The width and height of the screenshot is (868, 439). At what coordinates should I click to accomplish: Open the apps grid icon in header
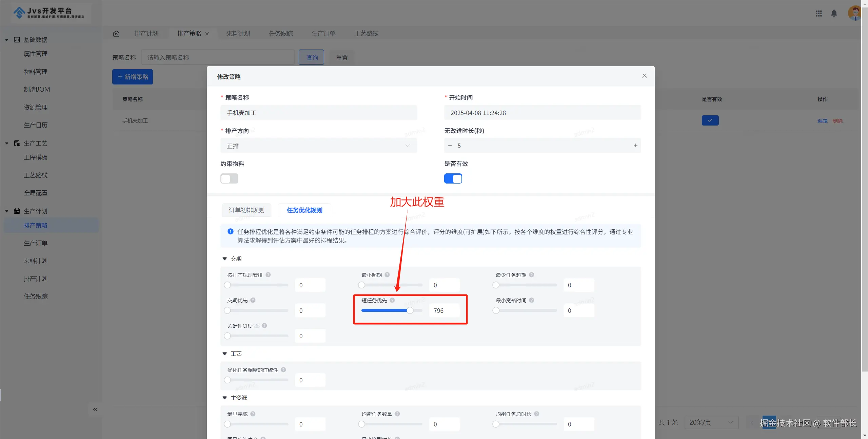pos(818,13)
